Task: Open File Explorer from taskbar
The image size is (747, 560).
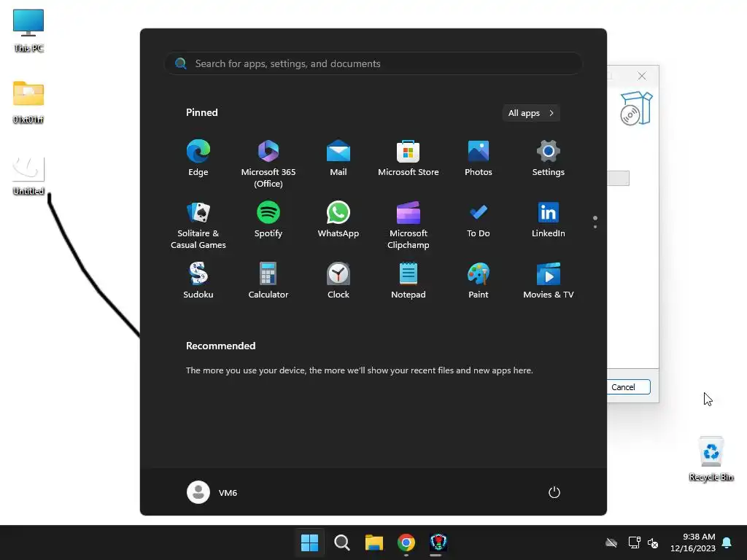Action: (374, 542)
